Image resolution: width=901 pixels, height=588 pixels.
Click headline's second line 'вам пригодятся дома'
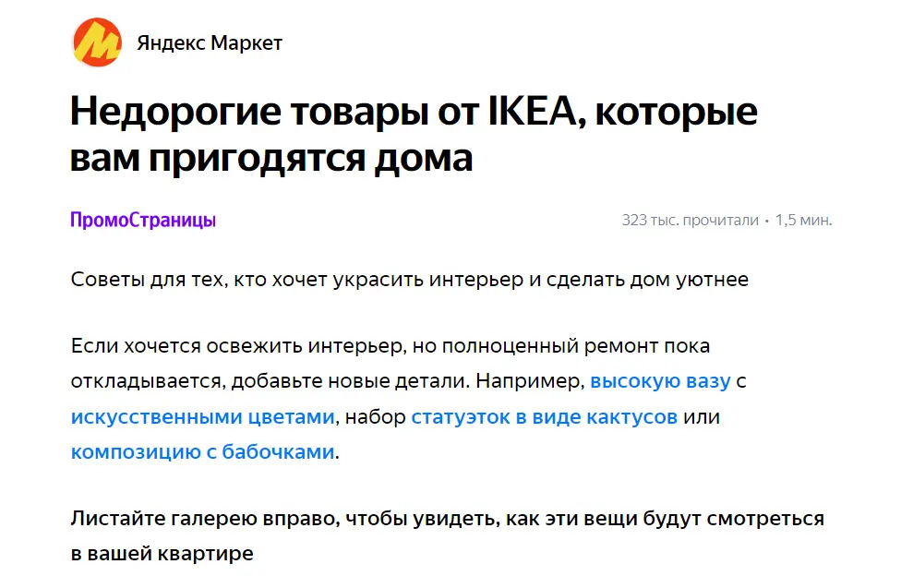click(x=271, y=159)
